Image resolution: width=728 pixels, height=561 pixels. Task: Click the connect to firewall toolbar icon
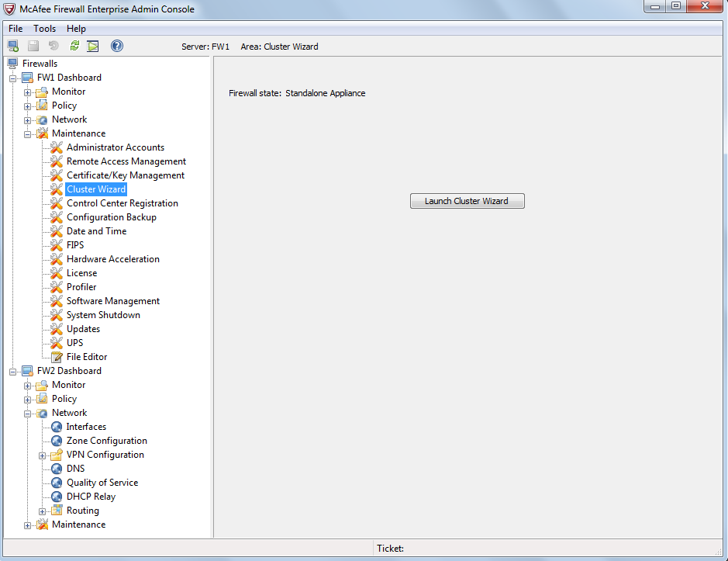[13, 46]
